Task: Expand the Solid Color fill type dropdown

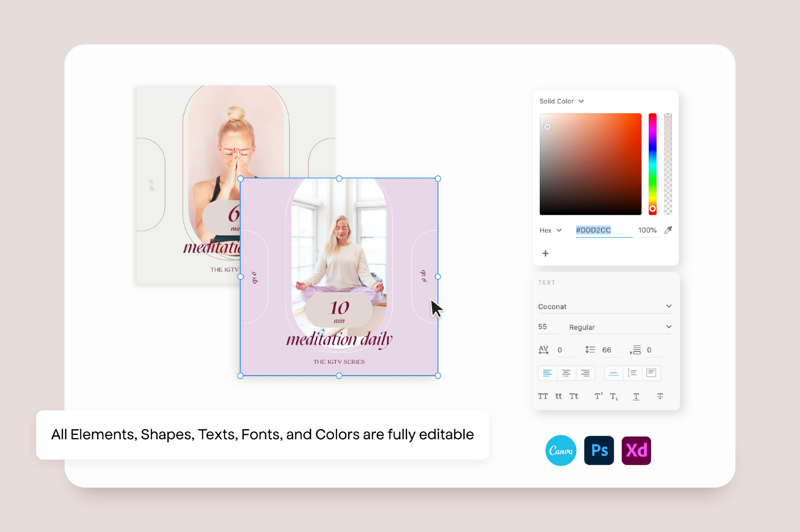Action: [562, 101]
